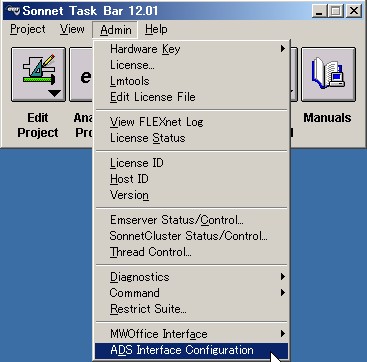This screenshot has height=362, width=367.
Task: Open the Manuals book icon
Action: click(x=328, y=74)
